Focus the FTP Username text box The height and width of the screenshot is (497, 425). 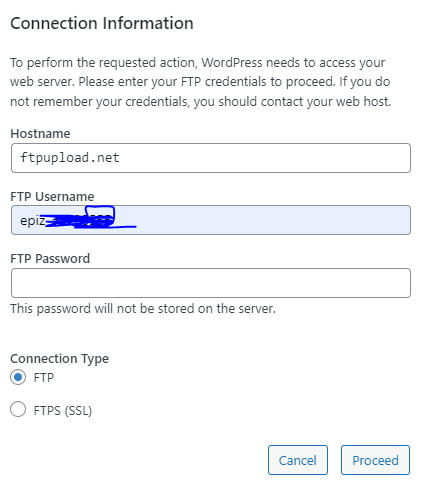click(x=211, y=220)
